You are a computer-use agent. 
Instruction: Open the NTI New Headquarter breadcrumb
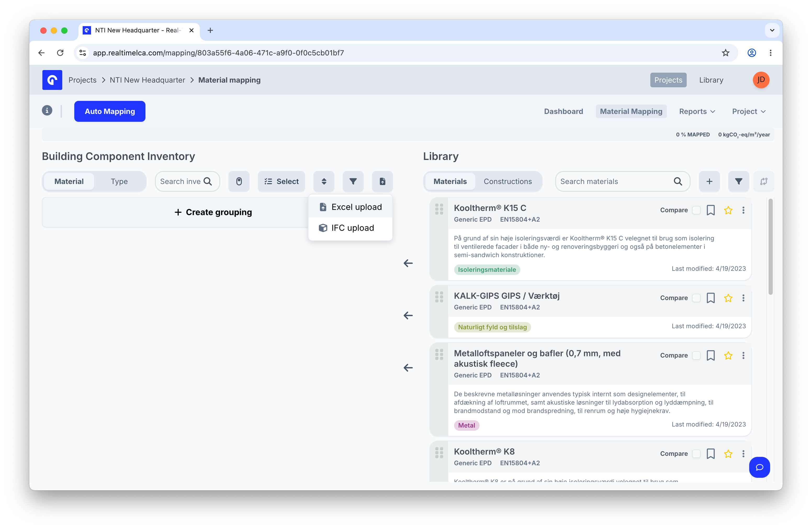point(147,80)
